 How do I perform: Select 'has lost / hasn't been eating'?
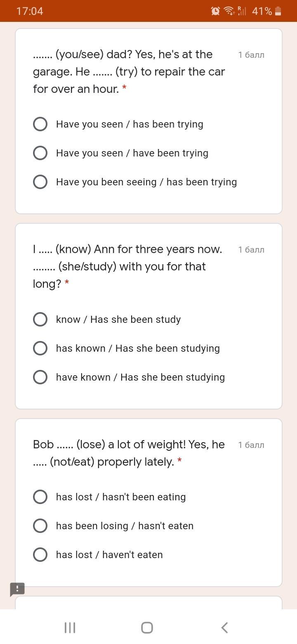point(40,497)
